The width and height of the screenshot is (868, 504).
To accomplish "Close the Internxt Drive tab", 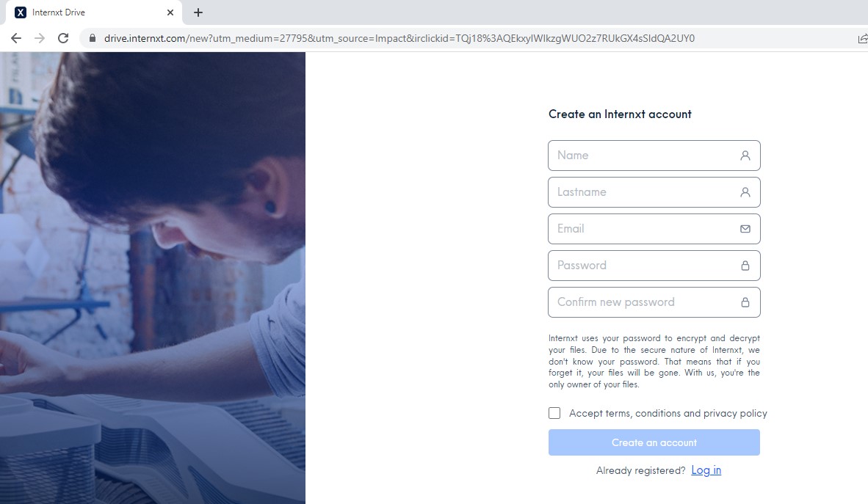I will (x=170, y=12).
